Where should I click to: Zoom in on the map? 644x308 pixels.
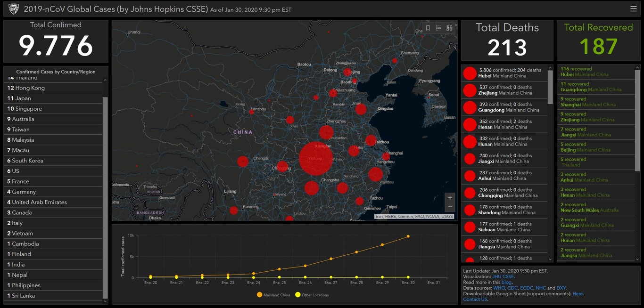click(450, 198)
